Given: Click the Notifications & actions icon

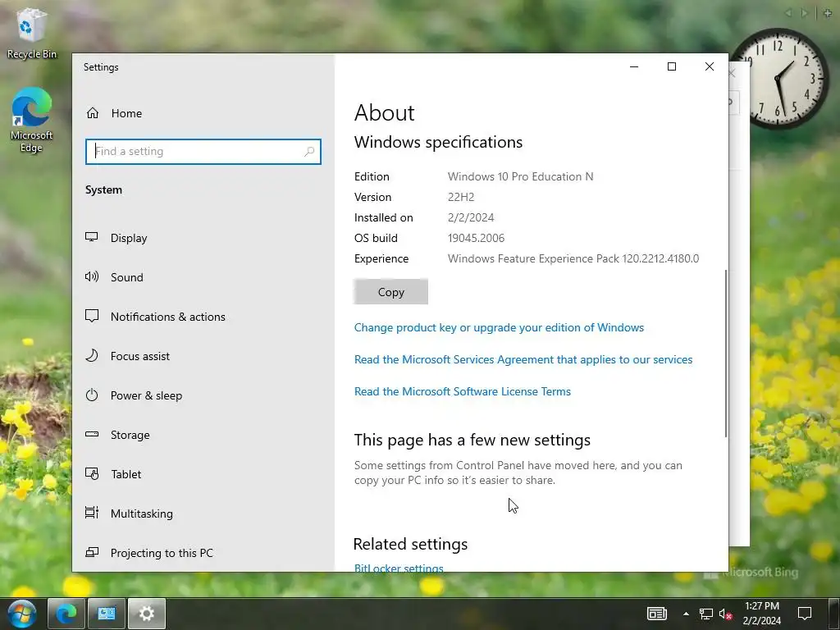Looking at the screenshot, I should (92, 316).
